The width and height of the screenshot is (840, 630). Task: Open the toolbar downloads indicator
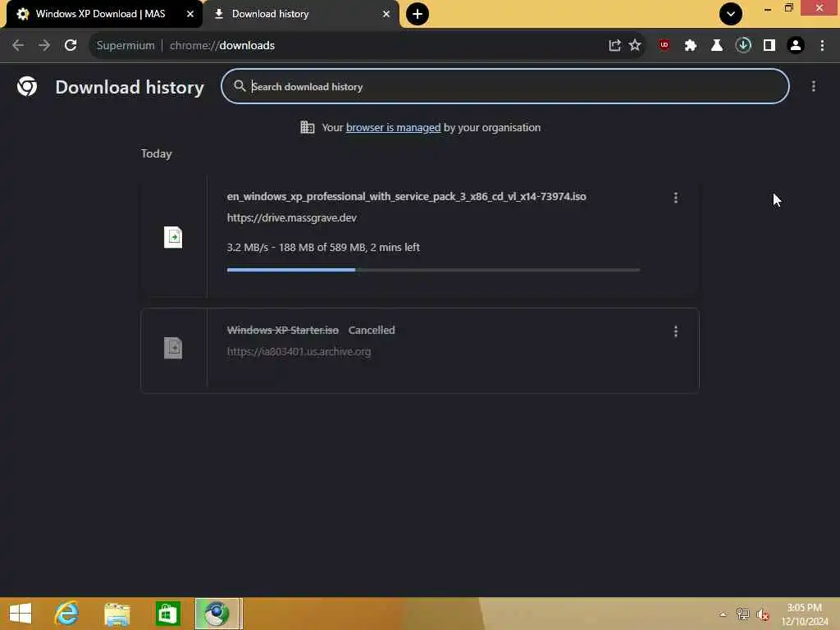pyautogui.click(x=743, y=45)
